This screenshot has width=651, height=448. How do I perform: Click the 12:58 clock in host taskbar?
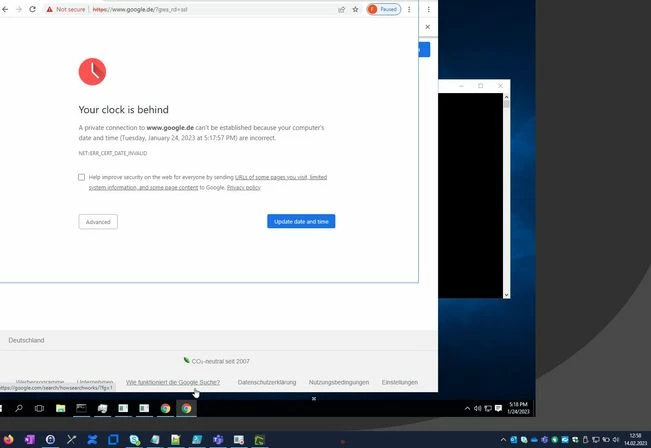coord(635,439)
